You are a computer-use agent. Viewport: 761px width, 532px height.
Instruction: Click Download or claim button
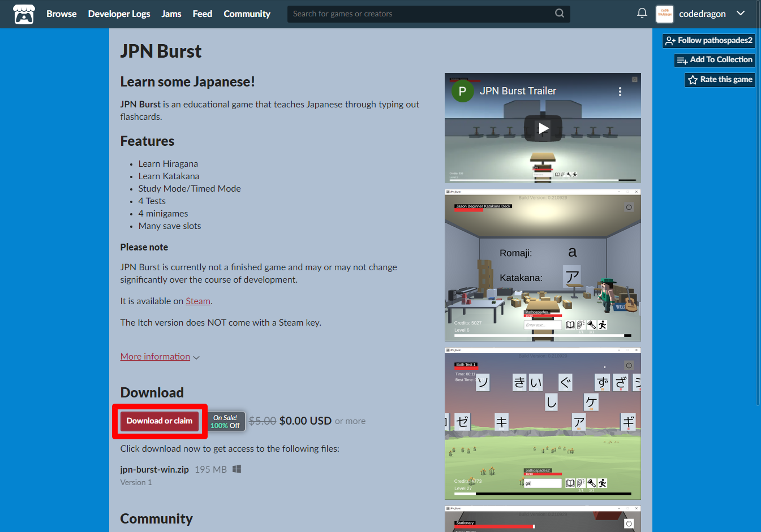click(x=160, y=421)
